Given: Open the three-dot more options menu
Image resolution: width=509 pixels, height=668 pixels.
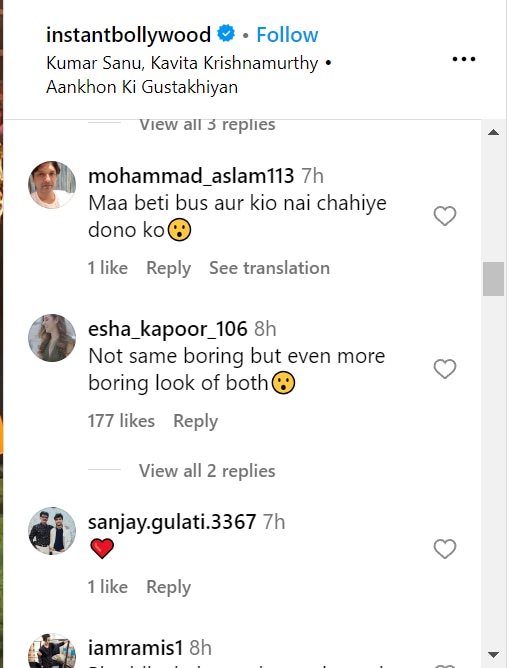Looking at the screenshot, I should (x=464, y=59).
